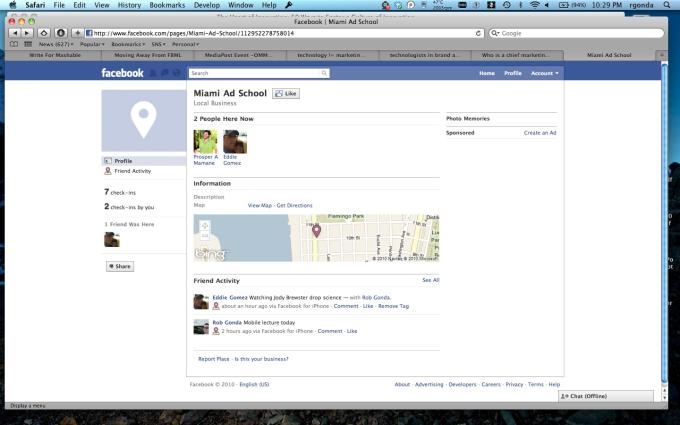
Task: Click the purple location pin on the map
Action: pyautogui.click(x=317, y=231)
